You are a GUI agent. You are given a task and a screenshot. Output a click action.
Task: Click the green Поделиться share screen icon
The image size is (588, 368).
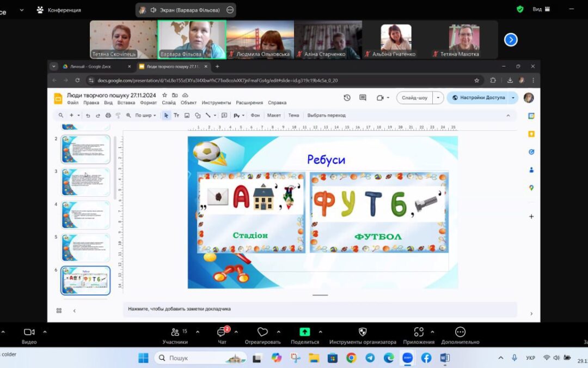pyautogui.click(x=305, y=332)
